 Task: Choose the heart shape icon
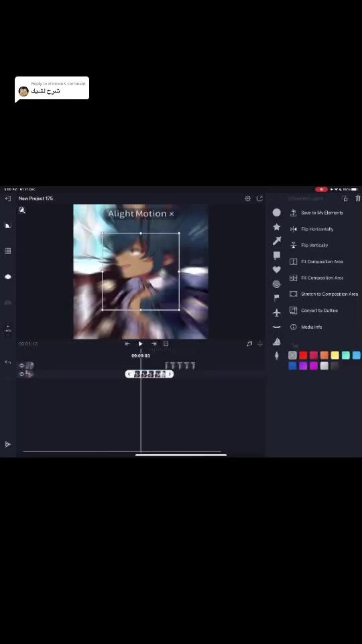click(x=277, y=270)
